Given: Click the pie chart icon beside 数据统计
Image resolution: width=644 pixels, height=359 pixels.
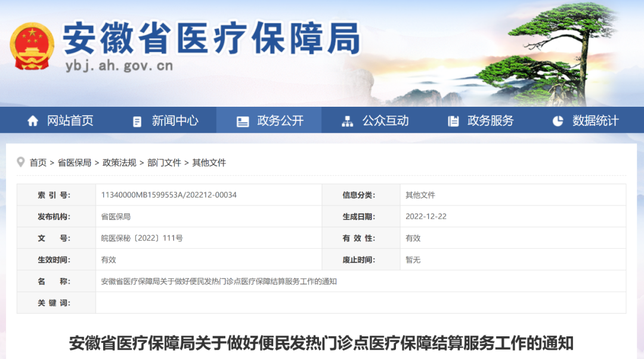Looking at the screenshot, I should click(558, 121).
